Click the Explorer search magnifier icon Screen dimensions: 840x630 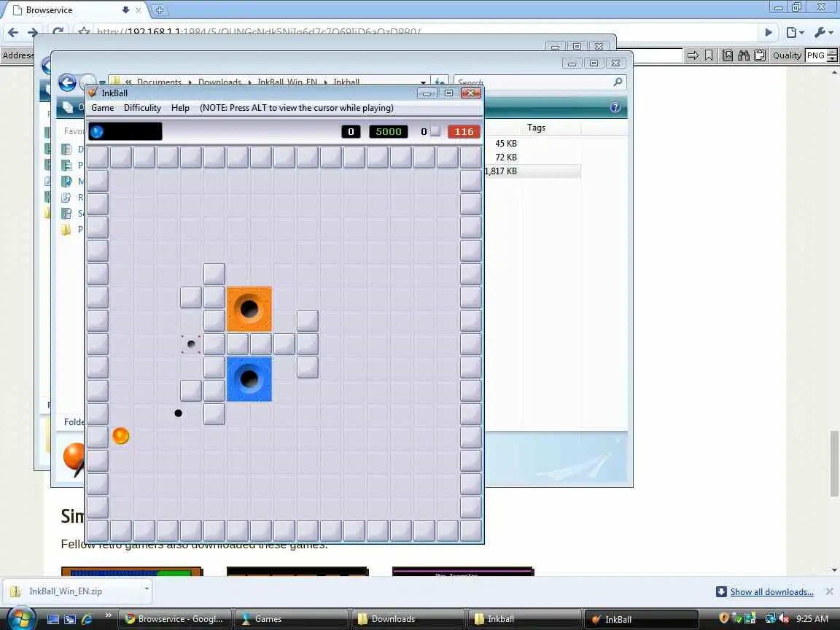point(618,82)
